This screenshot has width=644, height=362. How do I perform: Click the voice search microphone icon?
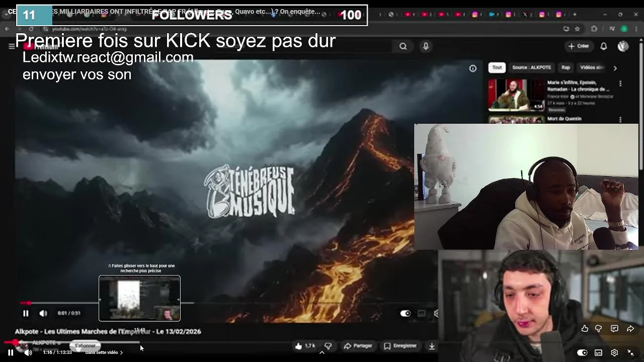426,46
